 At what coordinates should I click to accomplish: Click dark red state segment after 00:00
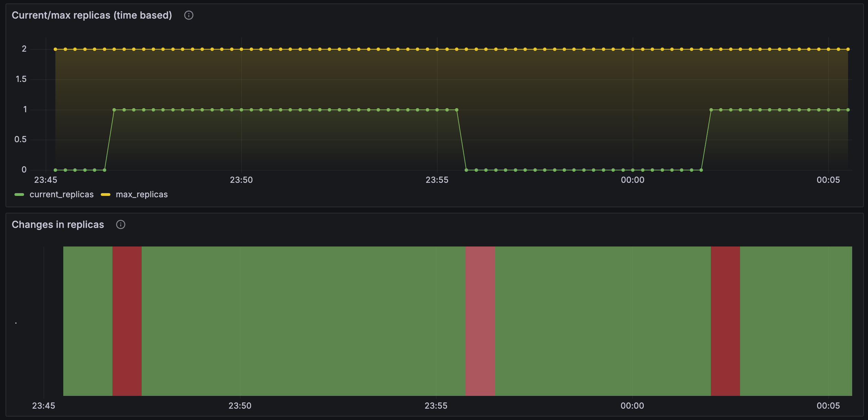725,321
